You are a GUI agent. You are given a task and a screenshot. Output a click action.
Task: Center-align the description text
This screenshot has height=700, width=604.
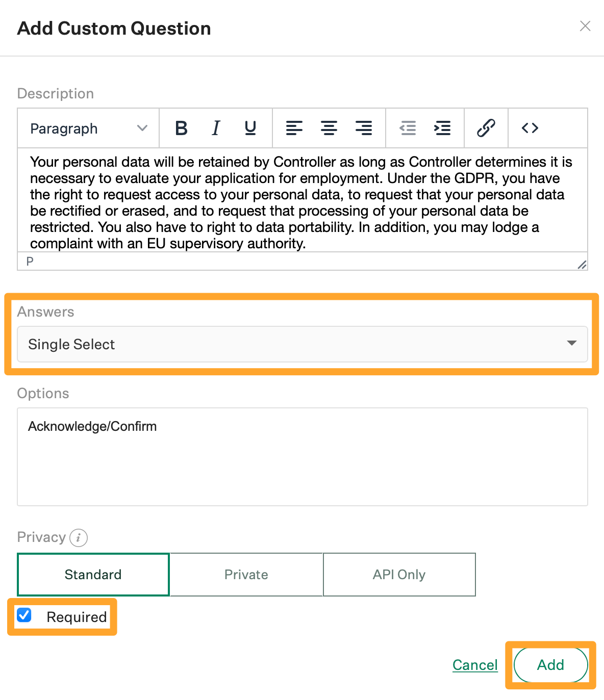point(329,128)
